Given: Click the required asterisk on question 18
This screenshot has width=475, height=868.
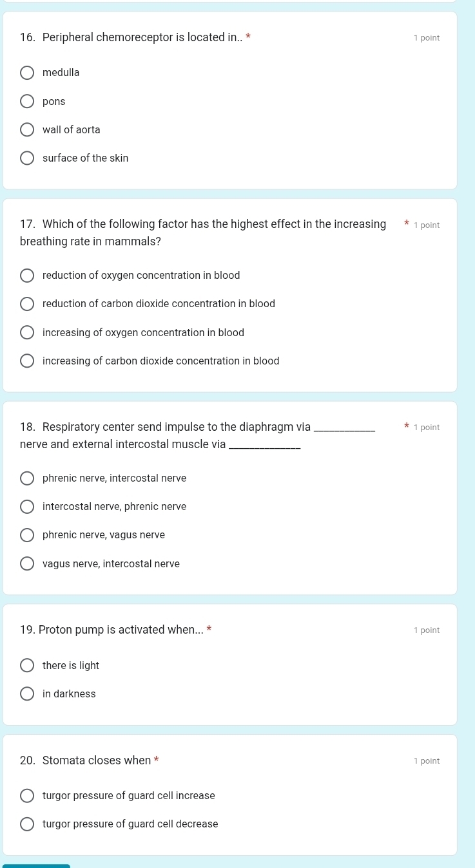Looking at the screenshot, I should pyautogui.click(x=407, y=426).
